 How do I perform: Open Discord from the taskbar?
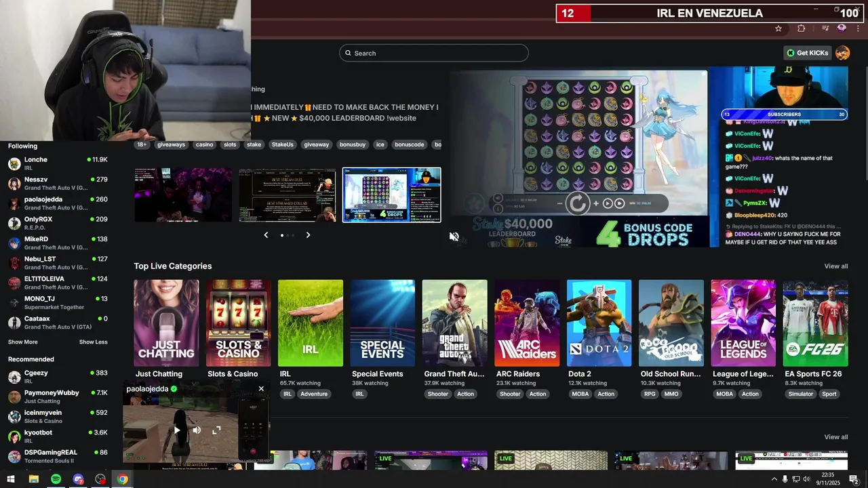click(x=78, y=479)
